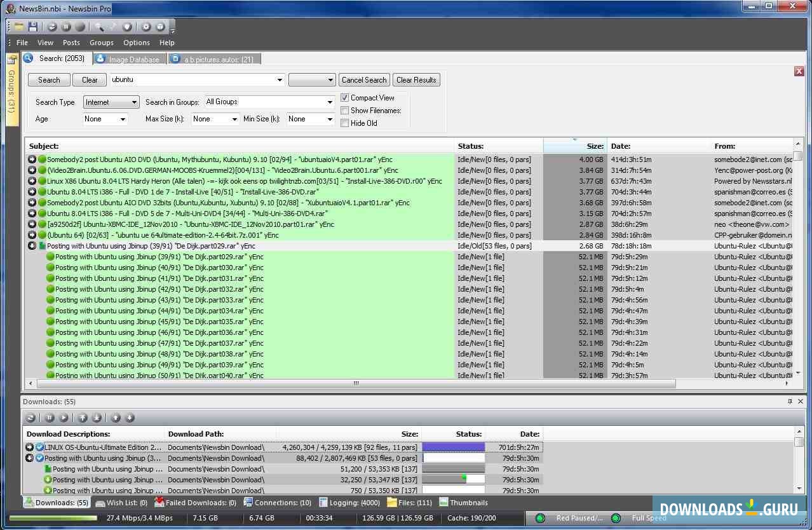Viewport: 812px width, 530px height.
Task: Click the gear options icon in main toolbar
Action: 146,27
